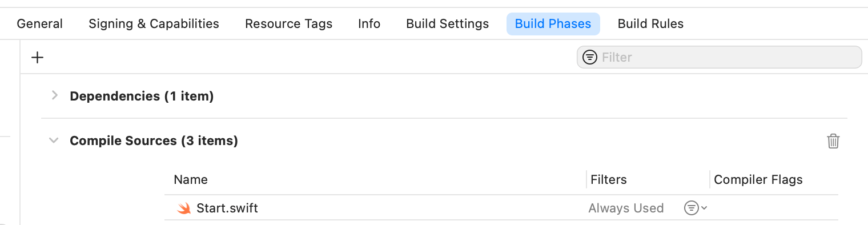Click the Compiler Flags column header

click(x=758, y=179)
